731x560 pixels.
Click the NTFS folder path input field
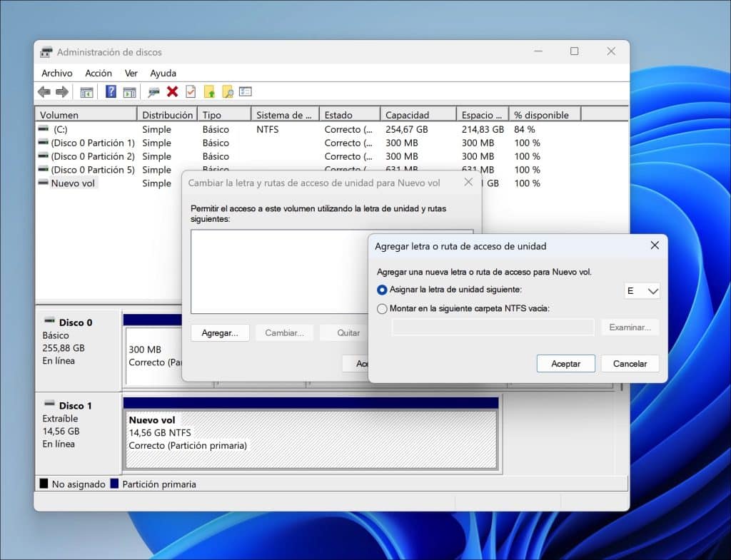pyautogui.click(x=493, y=327)
